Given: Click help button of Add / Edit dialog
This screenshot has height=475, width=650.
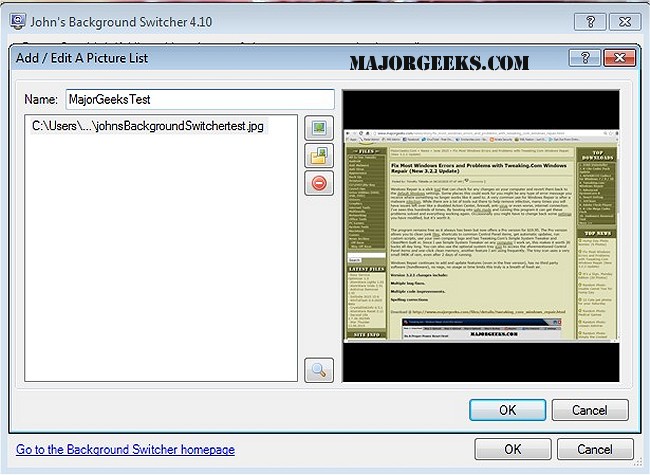Looking at the screenshot, I should pos(585,58).
